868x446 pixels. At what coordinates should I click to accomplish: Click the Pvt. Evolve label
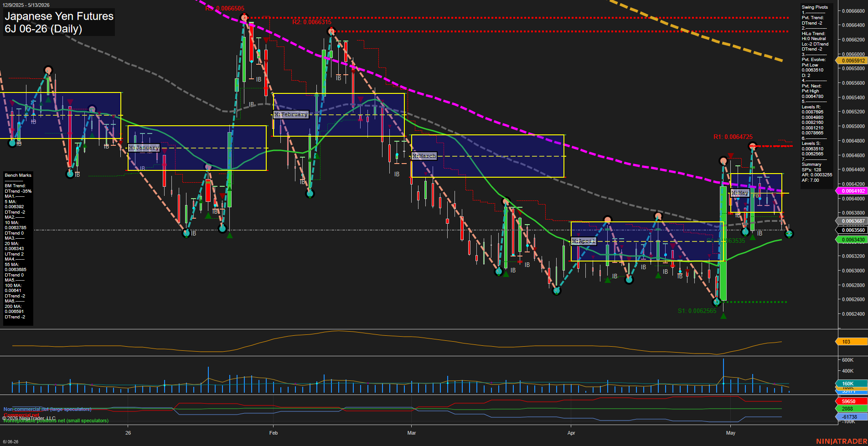click(814, 60)
